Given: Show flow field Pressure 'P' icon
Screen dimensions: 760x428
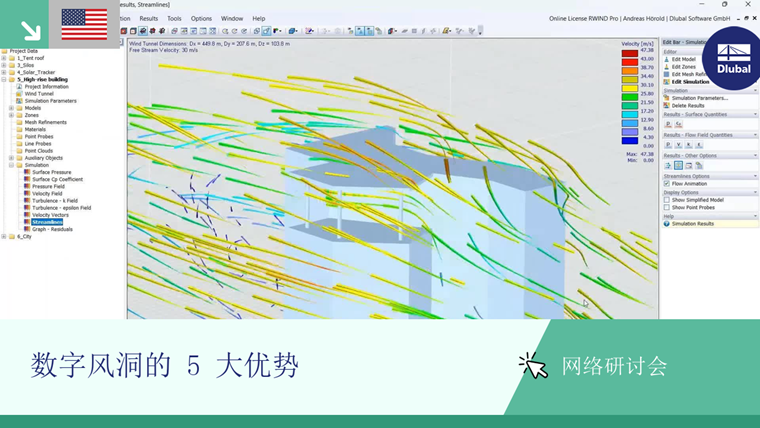Looking at the screenshot, I should [668, 145].
